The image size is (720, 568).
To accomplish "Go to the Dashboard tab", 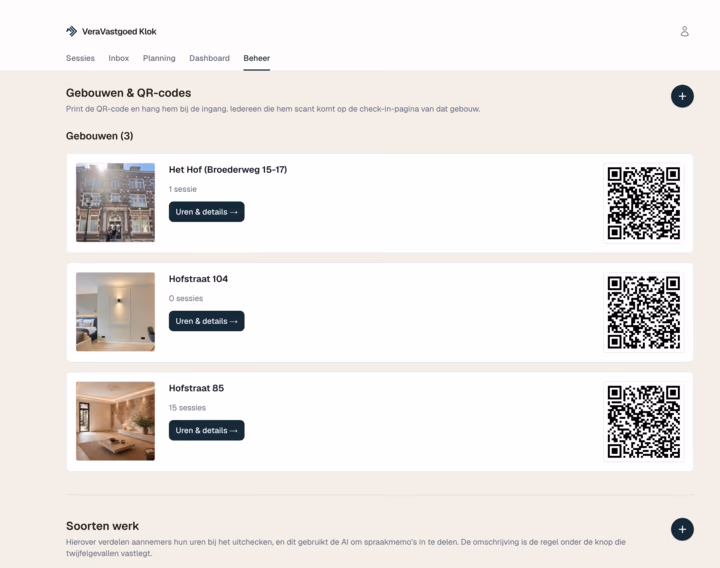I will [x=209, y=58].
